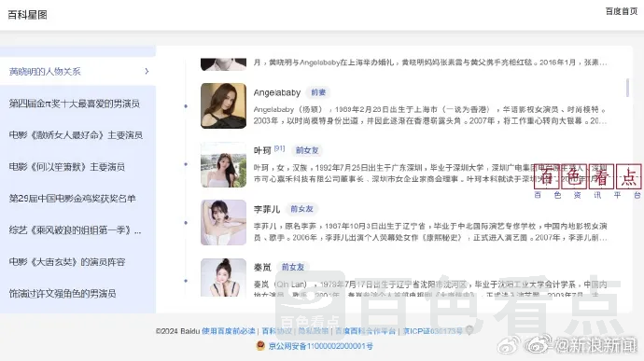Open Angelababy's portrait thumbnail
The width and height of the screenshot is (644, 361).
click(x=223, y=106)
